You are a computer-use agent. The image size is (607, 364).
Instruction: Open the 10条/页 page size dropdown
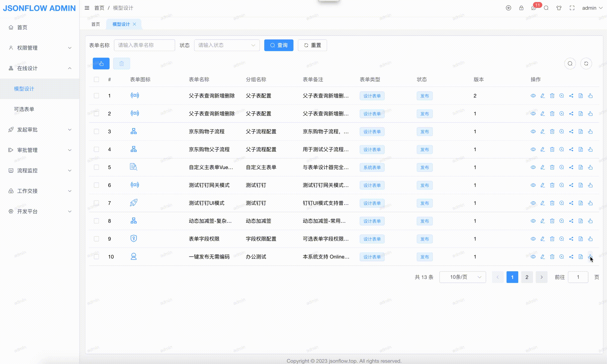pyautogui.click(x=462, y=277)
